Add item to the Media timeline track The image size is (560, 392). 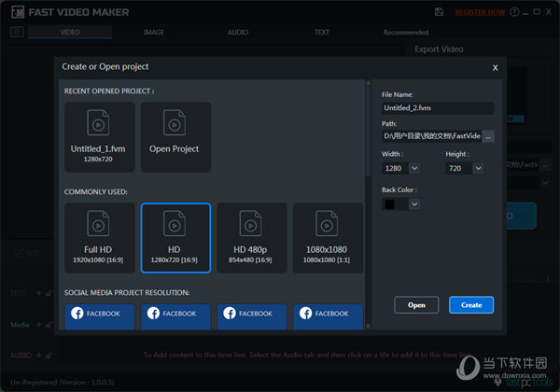click(38, 325)
